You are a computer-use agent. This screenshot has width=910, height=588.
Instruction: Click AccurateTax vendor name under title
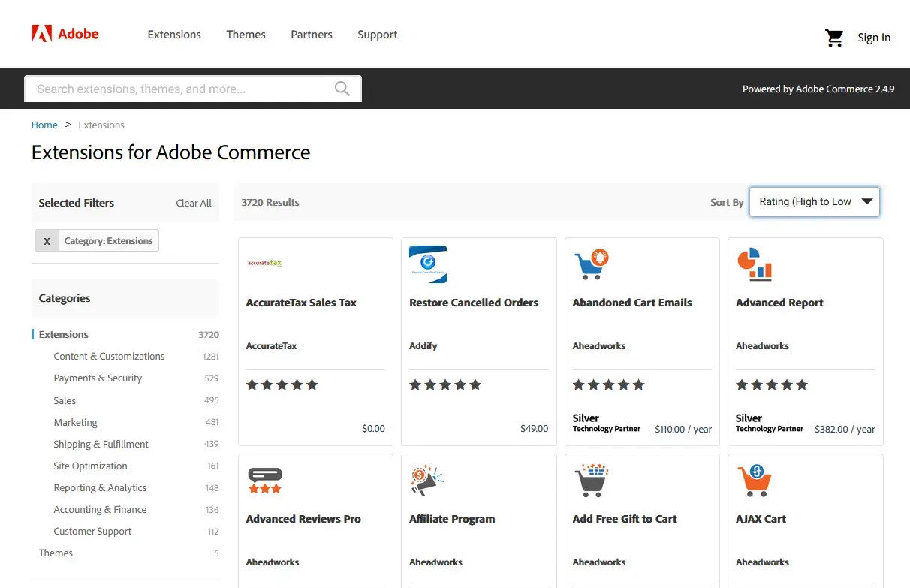click(x=271, y=346)
